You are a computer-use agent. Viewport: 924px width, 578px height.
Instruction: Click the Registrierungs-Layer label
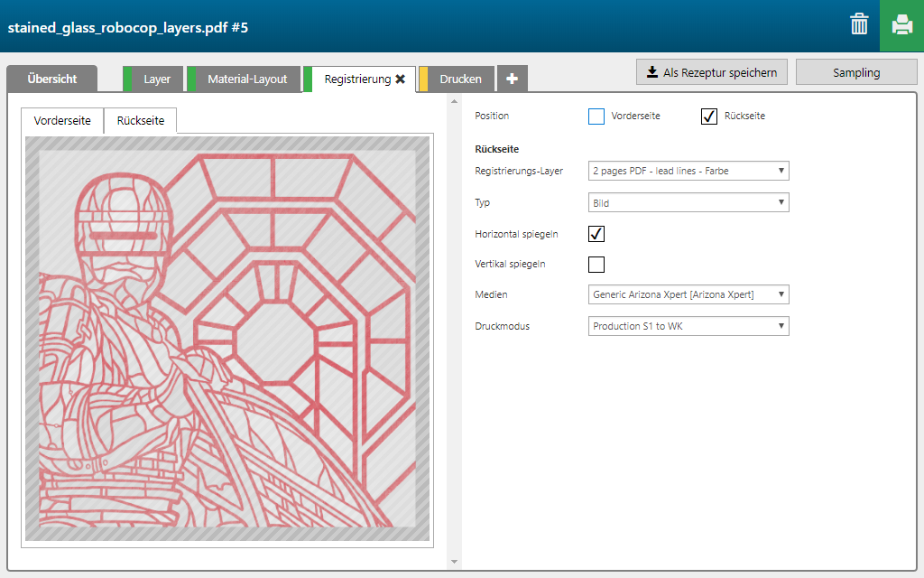[519, 171]
